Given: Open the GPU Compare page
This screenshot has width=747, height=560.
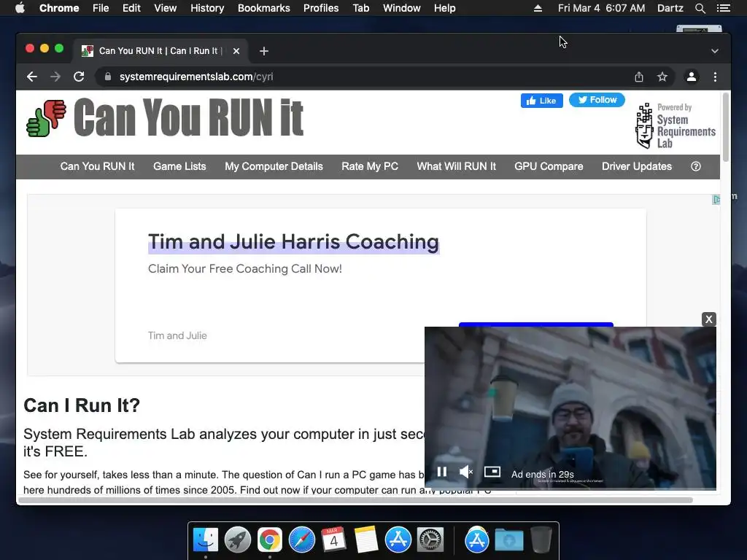Looking at the screenshot, I should coord(549,166).
